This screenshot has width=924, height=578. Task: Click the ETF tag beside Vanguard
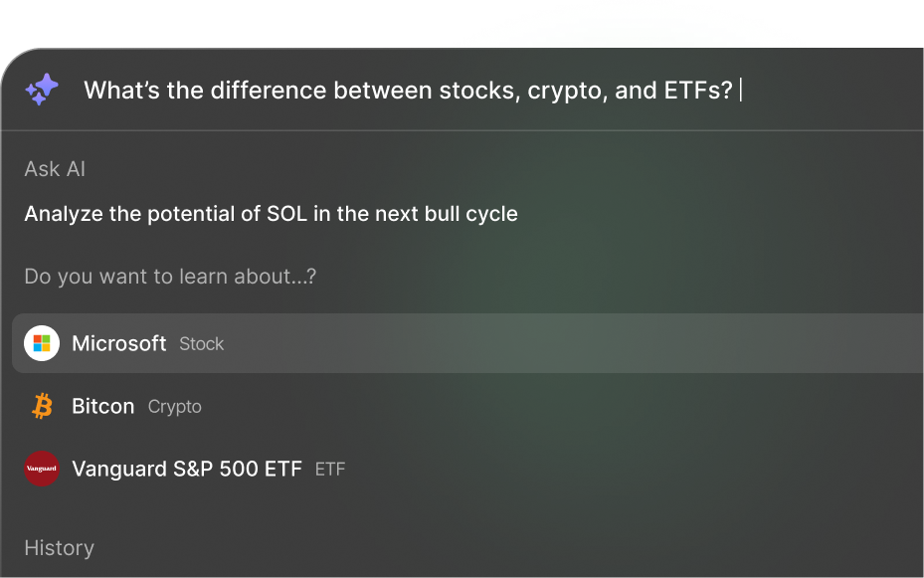pos(330,470)
